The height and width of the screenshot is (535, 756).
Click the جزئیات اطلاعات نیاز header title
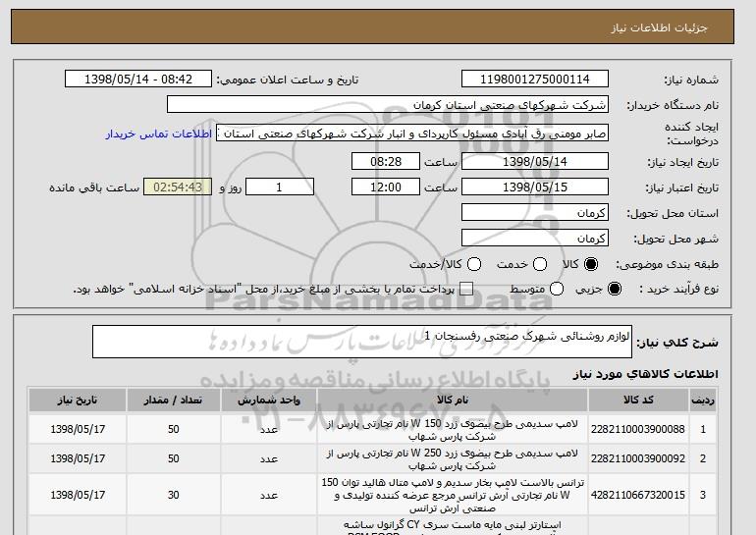[659, 27]
